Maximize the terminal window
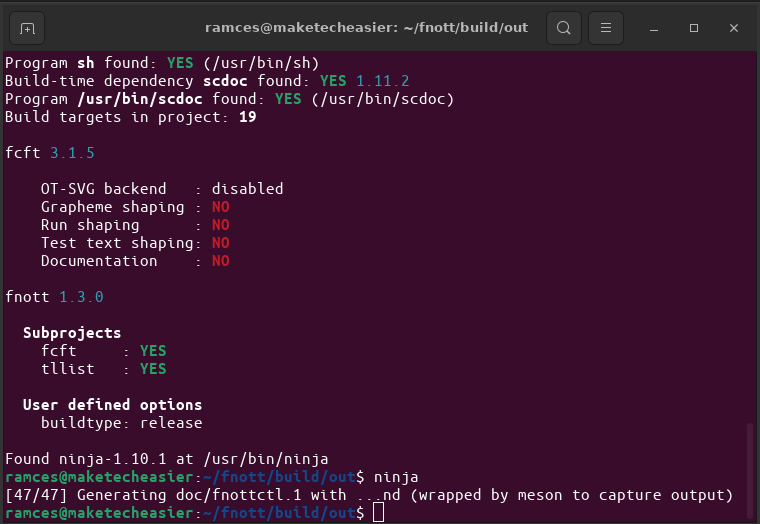The width and height of the screenshot is (760, 524). pyautogui.click(x=694, y=28)
